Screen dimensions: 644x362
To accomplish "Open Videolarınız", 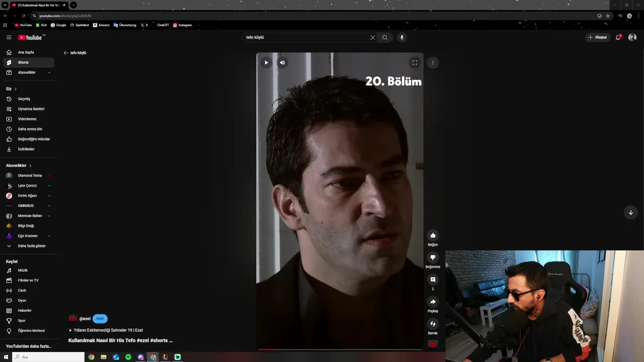I will tap(29, 119).
